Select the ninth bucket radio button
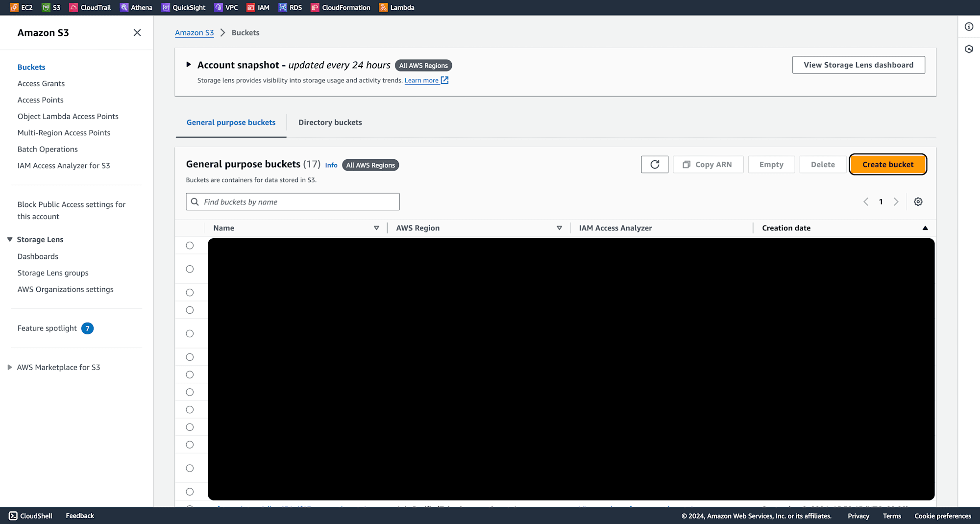 tap(190, 410)
